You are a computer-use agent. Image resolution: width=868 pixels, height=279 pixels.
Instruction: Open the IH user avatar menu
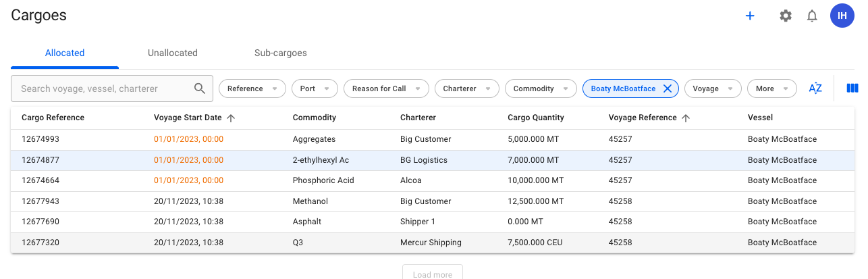point(842,16)
